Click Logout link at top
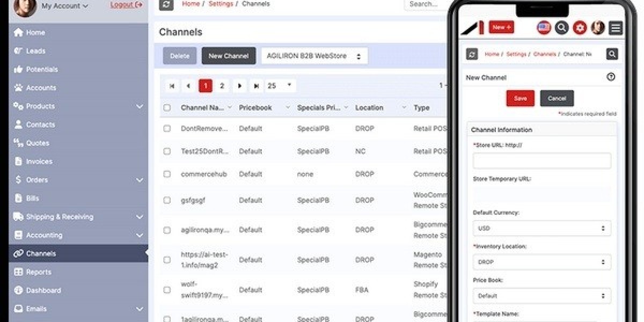The height and width of the screenshot is (322, 644). pyautogui.click(x=126, y=5)
